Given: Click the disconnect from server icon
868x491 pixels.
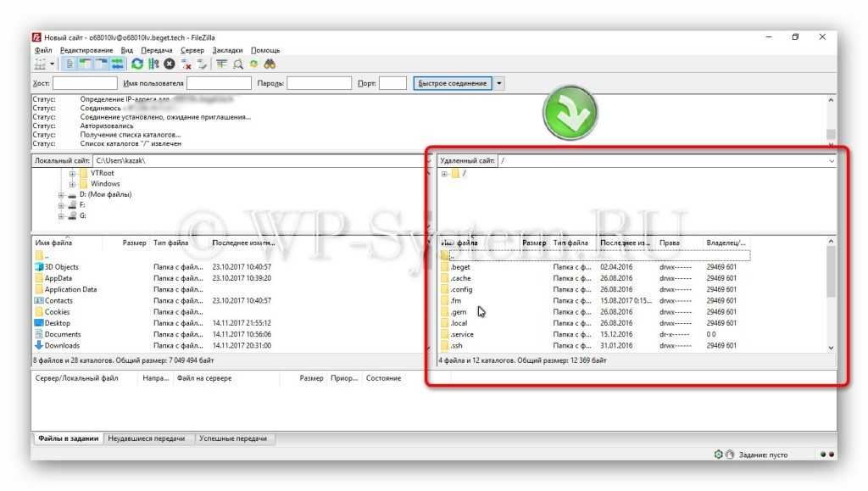Looking at the screenshot, I should pos(186,64).
